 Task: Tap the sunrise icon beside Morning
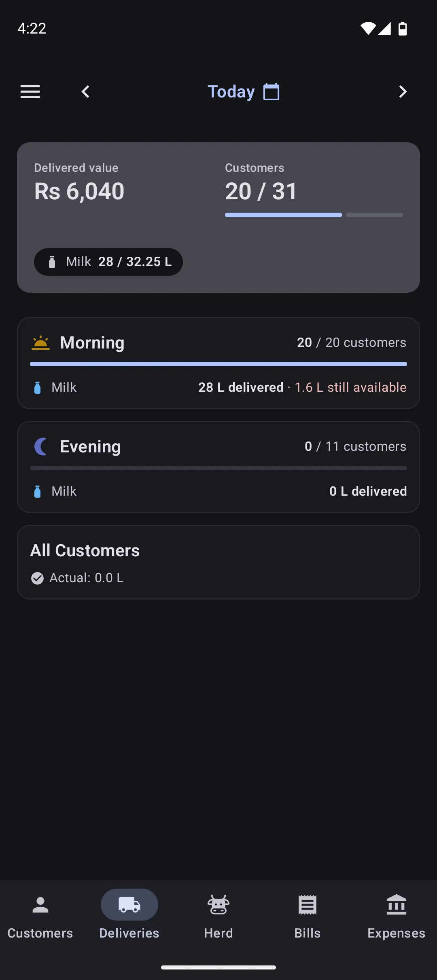click(40, 343)
